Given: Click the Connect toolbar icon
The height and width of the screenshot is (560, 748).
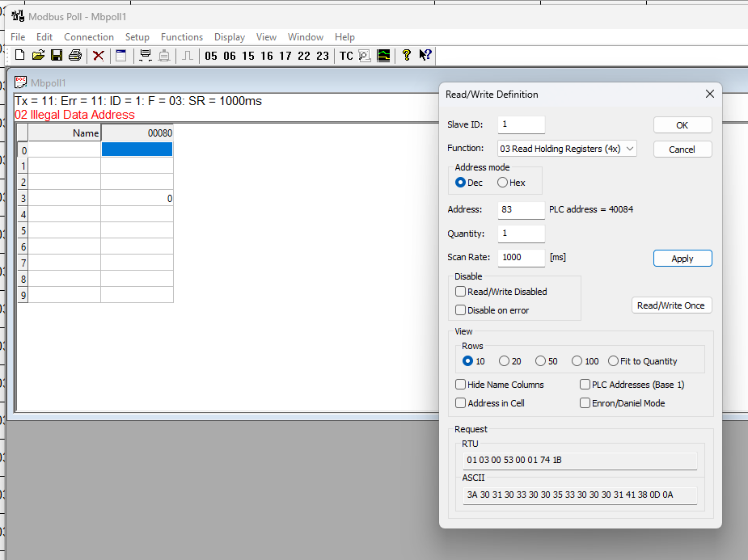Looking at the screenshot, I should [146, 56].
